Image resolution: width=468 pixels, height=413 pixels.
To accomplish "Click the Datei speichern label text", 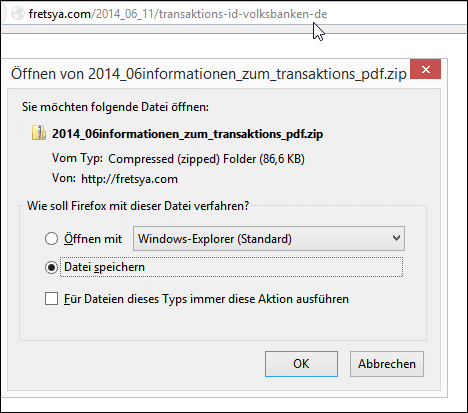I will pyautogui.click(x=104, y=267).
